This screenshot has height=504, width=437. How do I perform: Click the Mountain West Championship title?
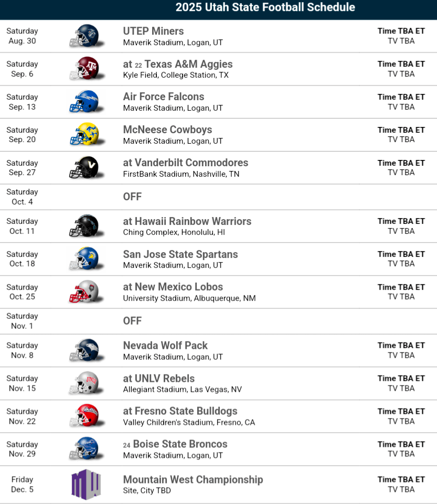(x=193, y=479)
